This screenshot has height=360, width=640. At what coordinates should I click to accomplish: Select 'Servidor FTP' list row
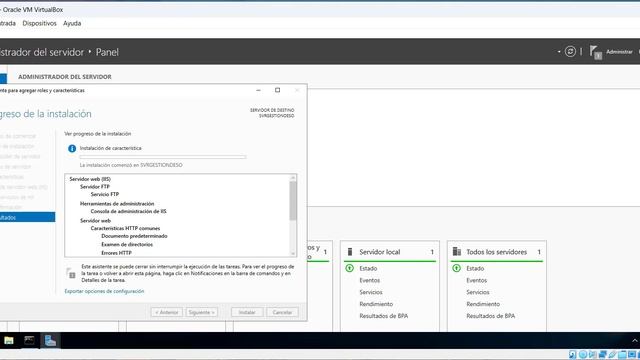[x=95, y=187]
